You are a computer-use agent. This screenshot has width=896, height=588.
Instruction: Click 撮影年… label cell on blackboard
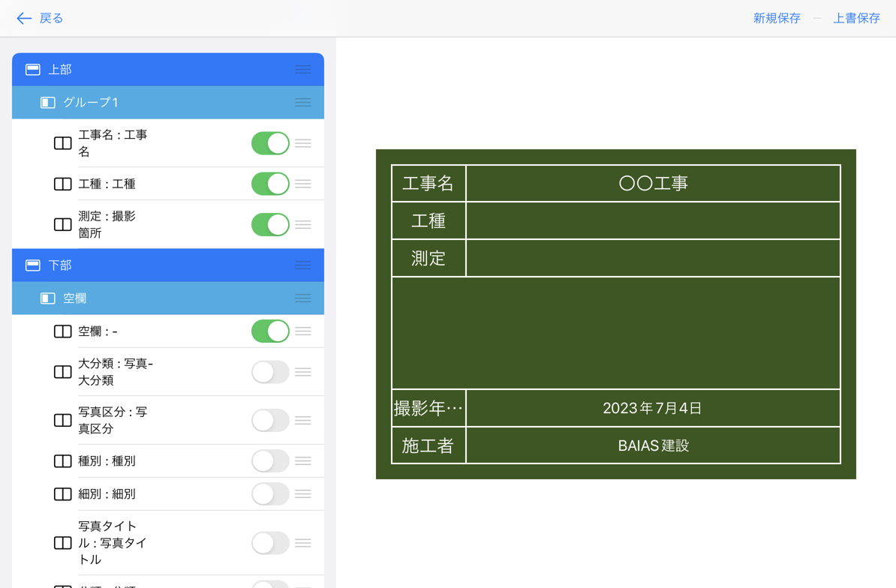coord(428,408)
